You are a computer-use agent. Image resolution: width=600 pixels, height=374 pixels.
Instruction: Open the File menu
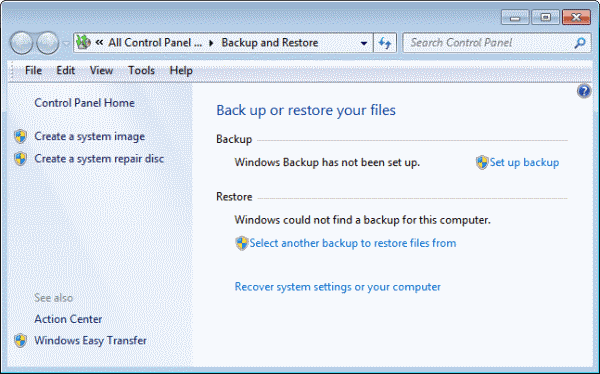[33, 70]
